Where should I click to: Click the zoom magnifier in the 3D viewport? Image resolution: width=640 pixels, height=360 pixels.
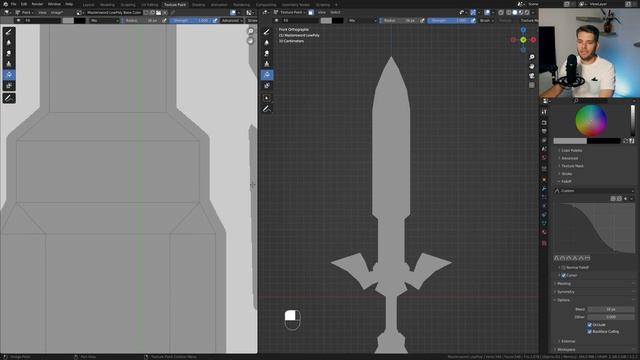click(x=531, y=57)
